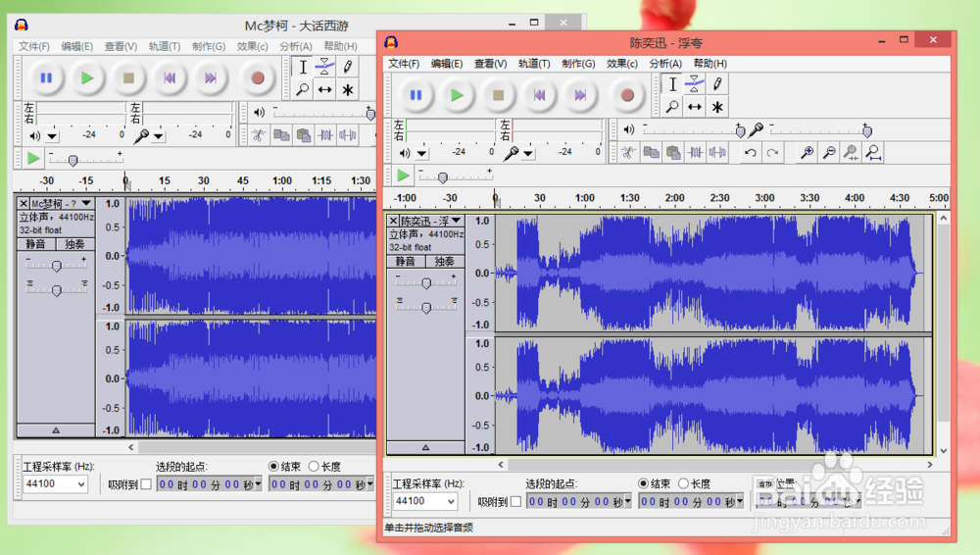This screenshot has width=980, height=555.
Task: Click Fit Selection zoom icon in 浮夸 window
Action: [x=851, y=152]
